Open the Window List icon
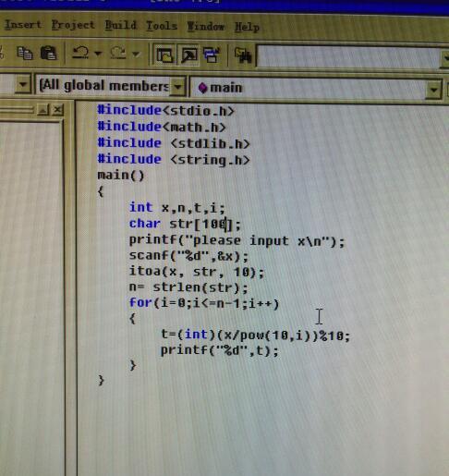This screenshot has width=449, height=476. coord(212,55)
